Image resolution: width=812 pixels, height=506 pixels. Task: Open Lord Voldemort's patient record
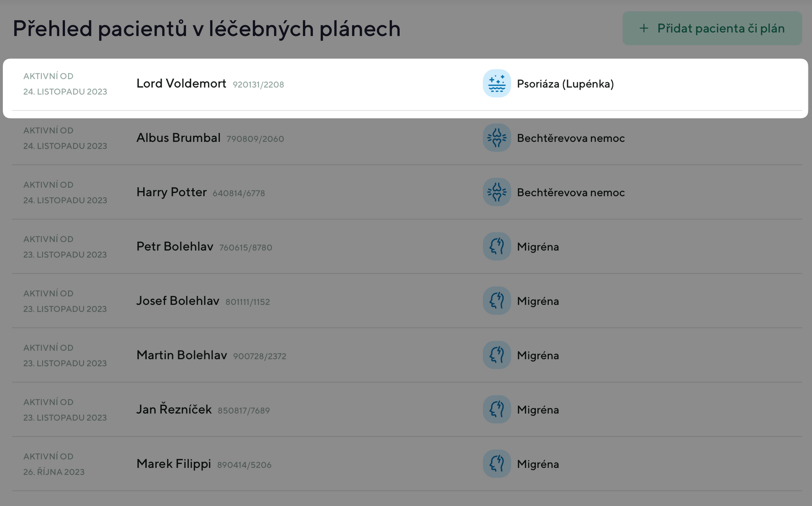click(x=181, y=84)
